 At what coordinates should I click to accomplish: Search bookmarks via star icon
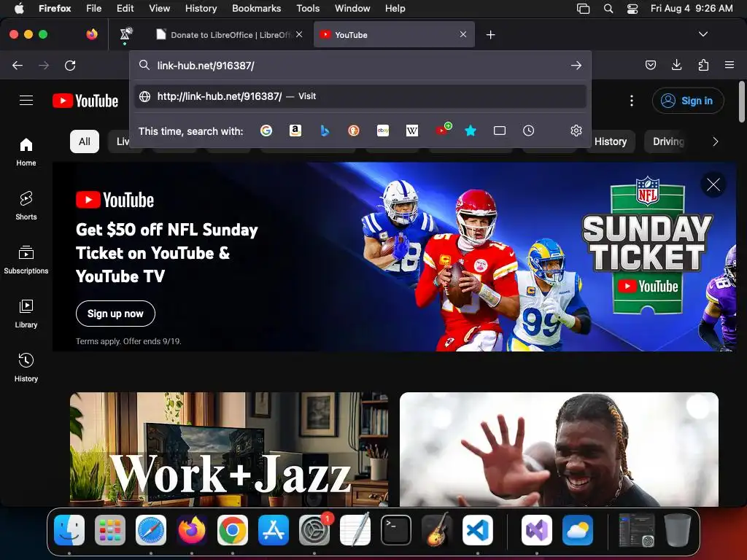click(x=471, y=131)
